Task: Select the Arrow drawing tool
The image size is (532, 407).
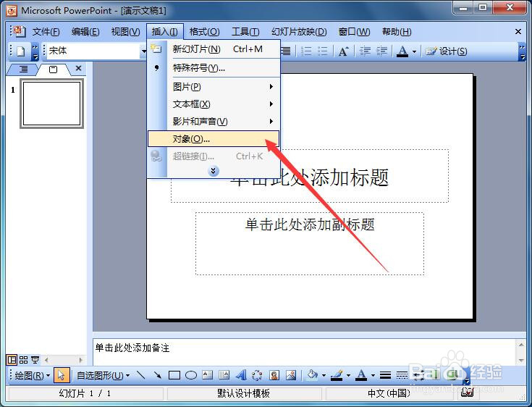Action: (x=158, y=375)
